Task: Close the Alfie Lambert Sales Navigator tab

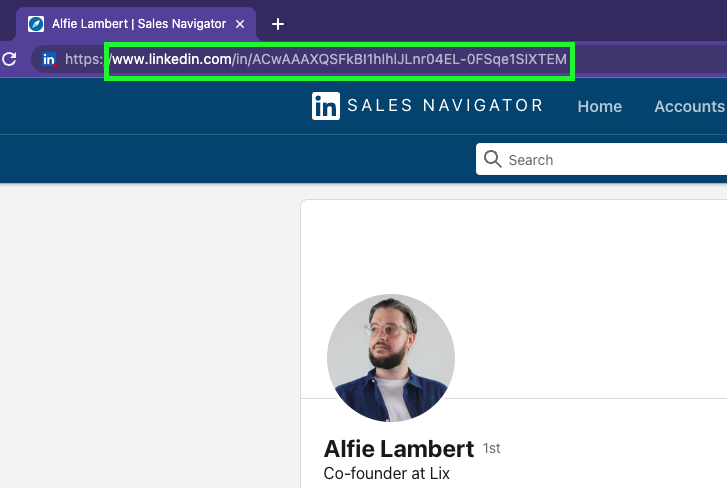Action: coord(240,23)
